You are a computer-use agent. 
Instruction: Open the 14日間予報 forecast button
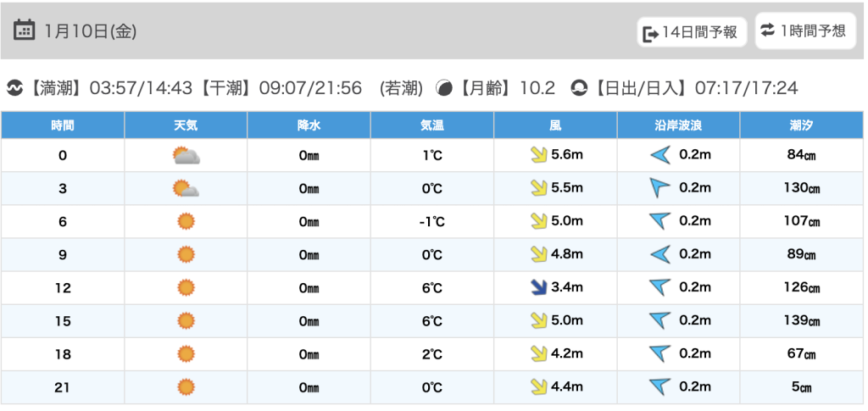tap(692, 33)
